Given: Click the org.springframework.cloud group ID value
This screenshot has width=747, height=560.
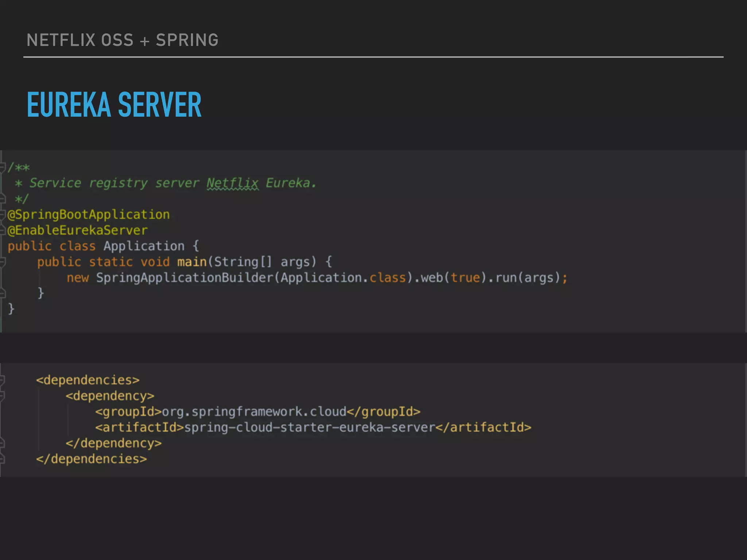Looking at the screenshot, I should (x=254, y=412).
